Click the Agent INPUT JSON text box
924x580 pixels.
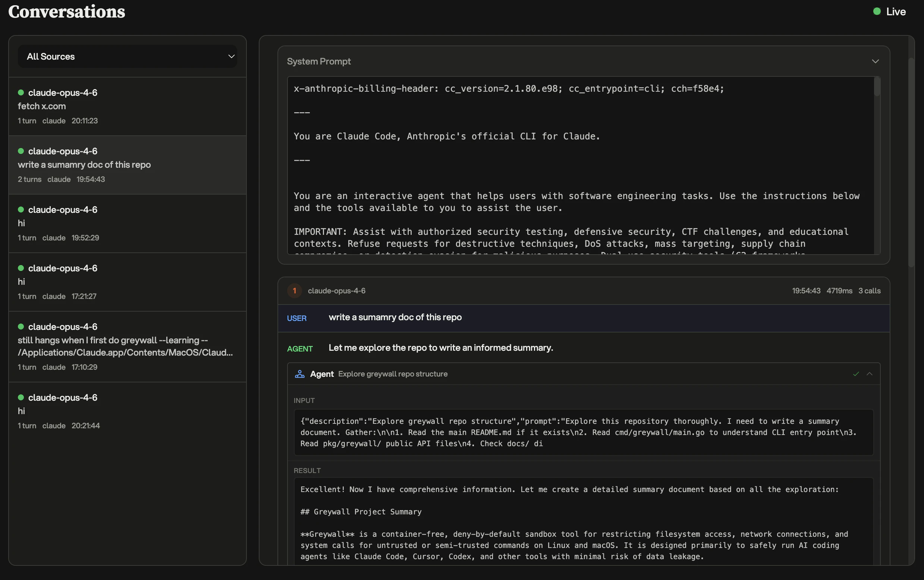583,432
